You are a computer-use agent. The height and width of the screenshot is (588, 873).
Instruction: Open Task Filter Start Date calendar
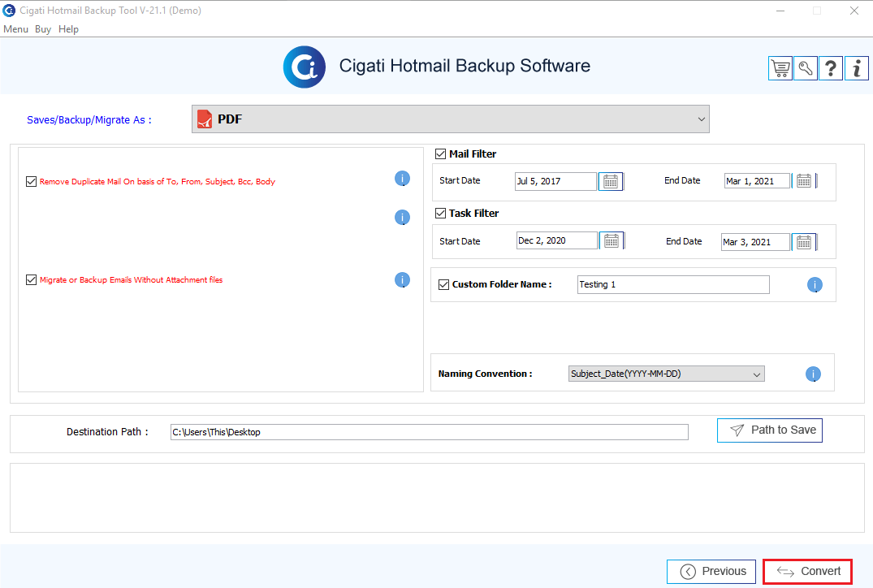pos(612,240)
